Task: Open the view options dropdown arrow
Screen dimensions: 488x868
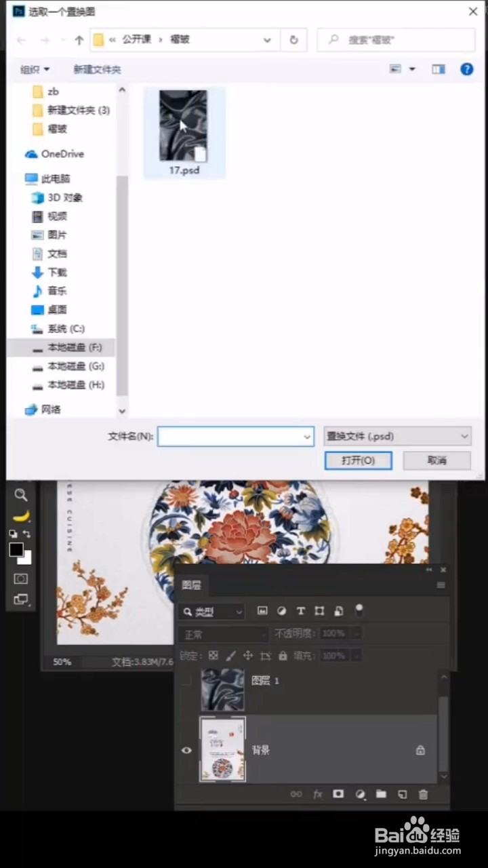Action: [411, 69]
